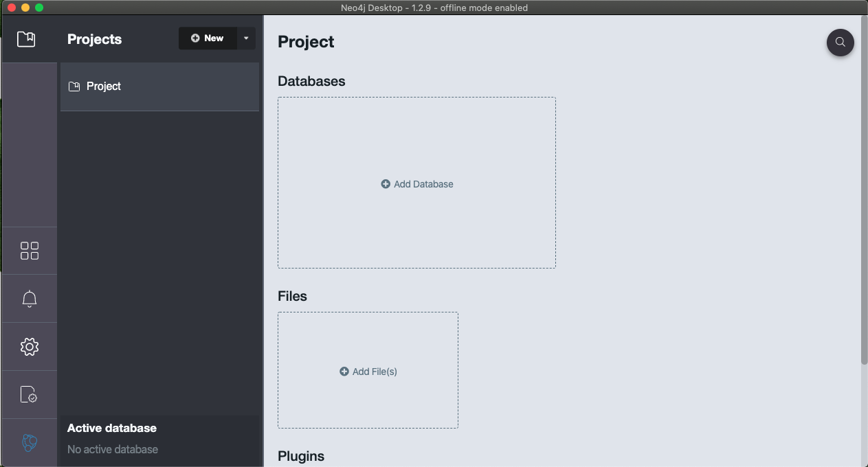Click the plus icon next to Add Database
Viewport: 868px width, 467px height.
pos(386,184)
